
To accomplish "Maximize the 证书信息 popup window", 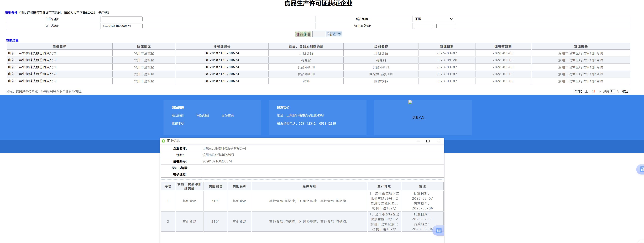I will click(428, 141).
